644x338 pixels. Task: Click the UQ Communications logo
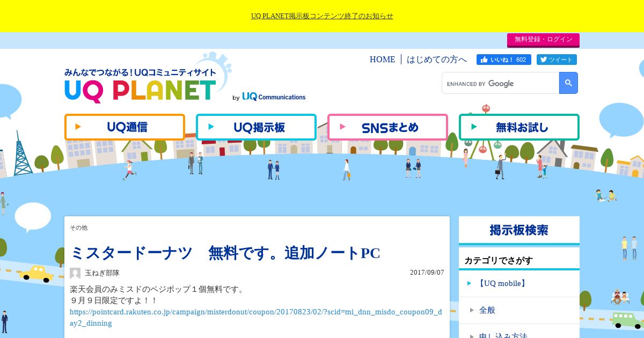pos(274,97)
